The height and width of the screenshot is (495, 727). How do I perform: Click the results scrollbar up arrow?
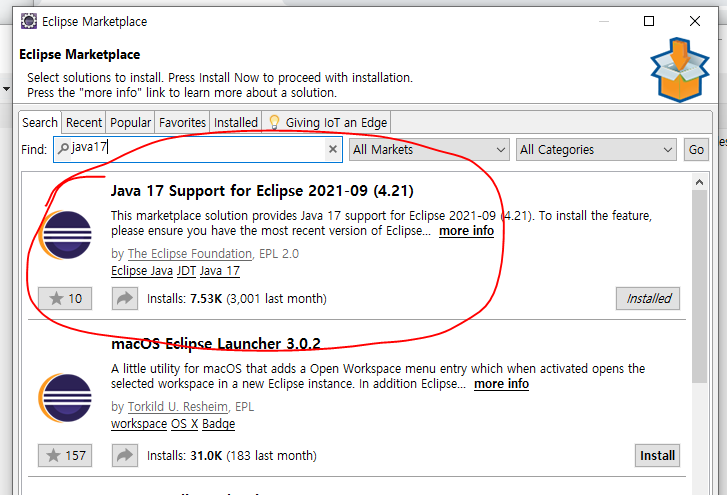(699, 182)
